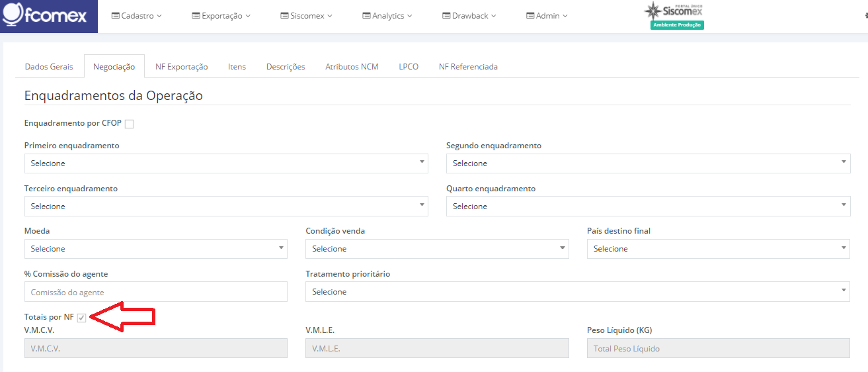Switch to the Descrições tab
Screen dimensions: 868x372
pos(286,67)
